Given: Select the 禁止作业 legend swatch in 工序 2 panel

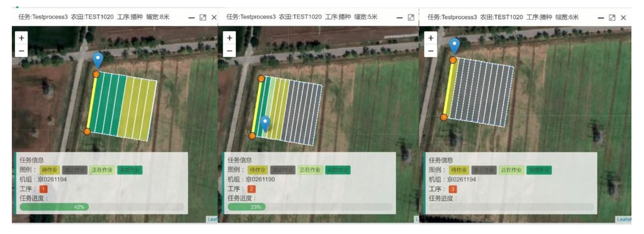Looking at the screenshot, I should [x=283, y=170].
